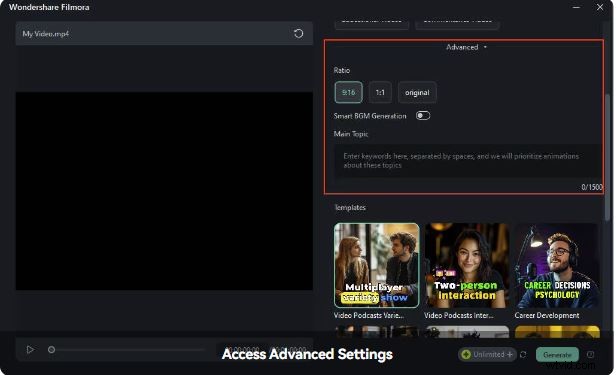Choose the Video Podcasts Variety show template
This screenshot has width=616, height=375.
(376, 265)
